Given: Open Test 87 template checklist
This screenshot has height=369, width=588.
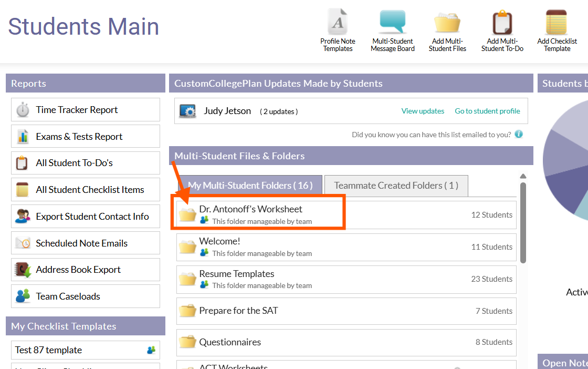Looking at the screenshot, I should 49,350.
